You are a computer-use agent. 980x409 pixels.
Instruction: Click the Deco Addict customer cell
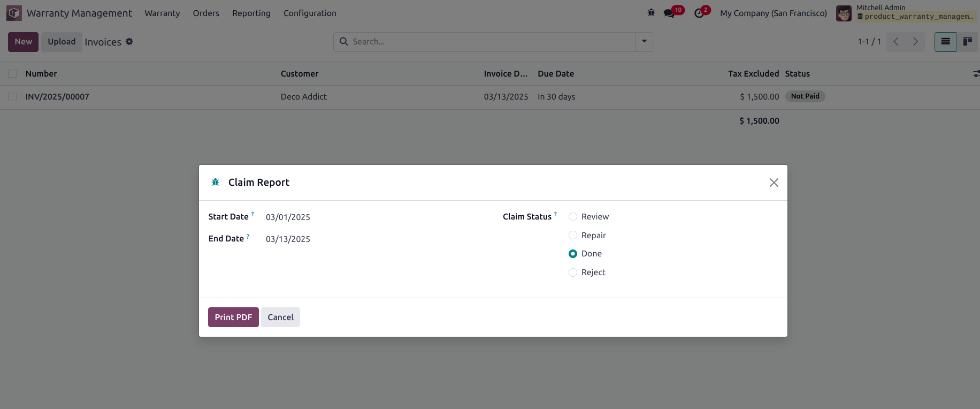coord(303,97)
